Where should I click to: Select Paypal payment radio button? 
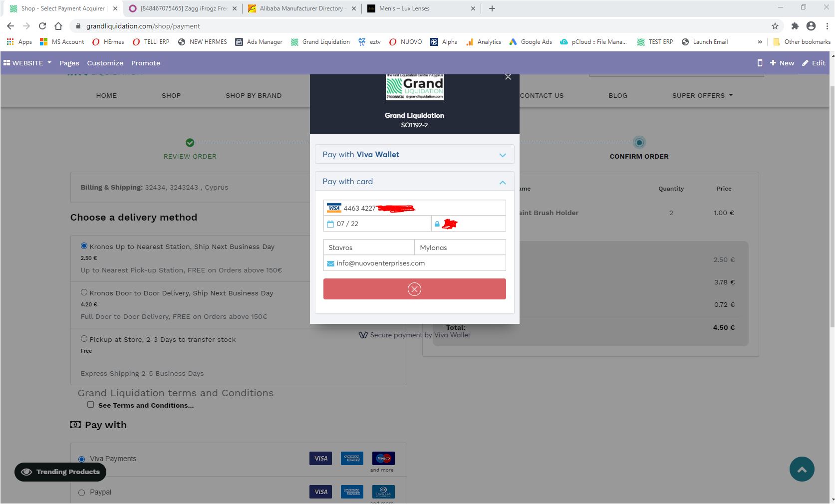click(82, 493)
